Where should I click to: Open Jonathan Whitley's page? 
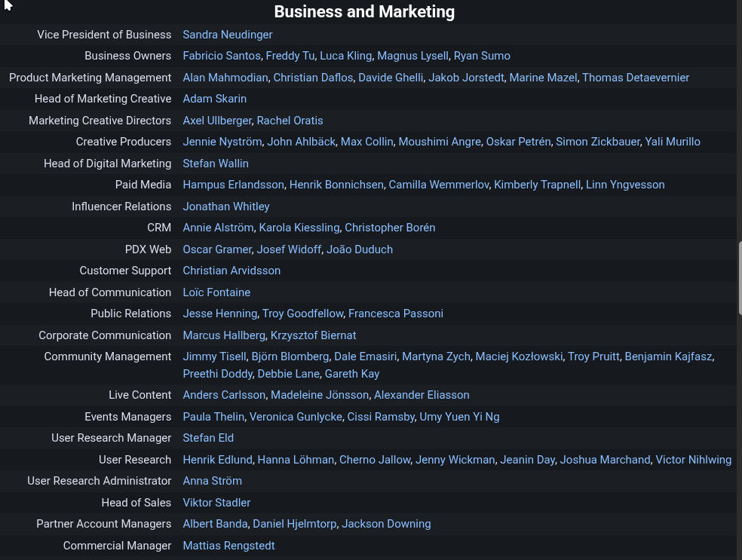(x=226, y=207)
